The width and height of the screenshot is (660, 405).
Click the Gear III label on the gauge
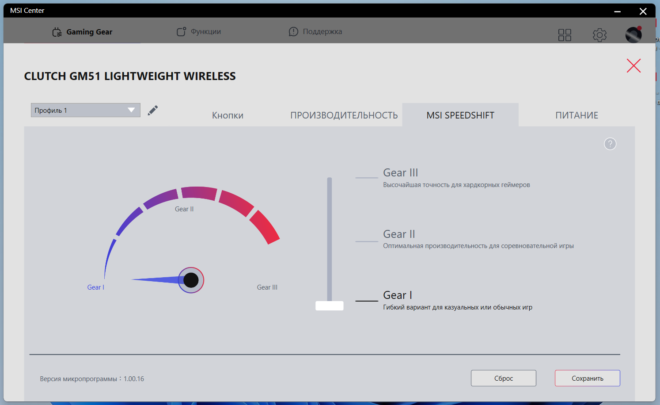(267, 287)
